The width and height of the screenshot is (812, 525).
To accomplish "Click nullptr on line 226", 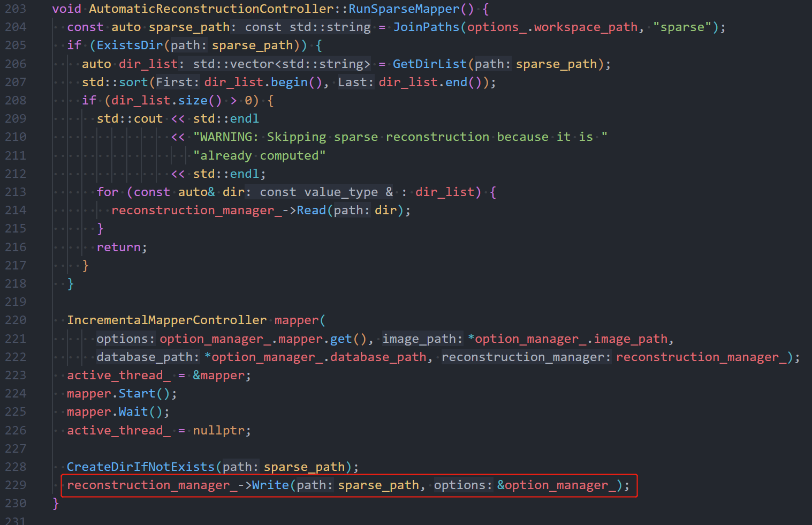I will coord(218,430).
